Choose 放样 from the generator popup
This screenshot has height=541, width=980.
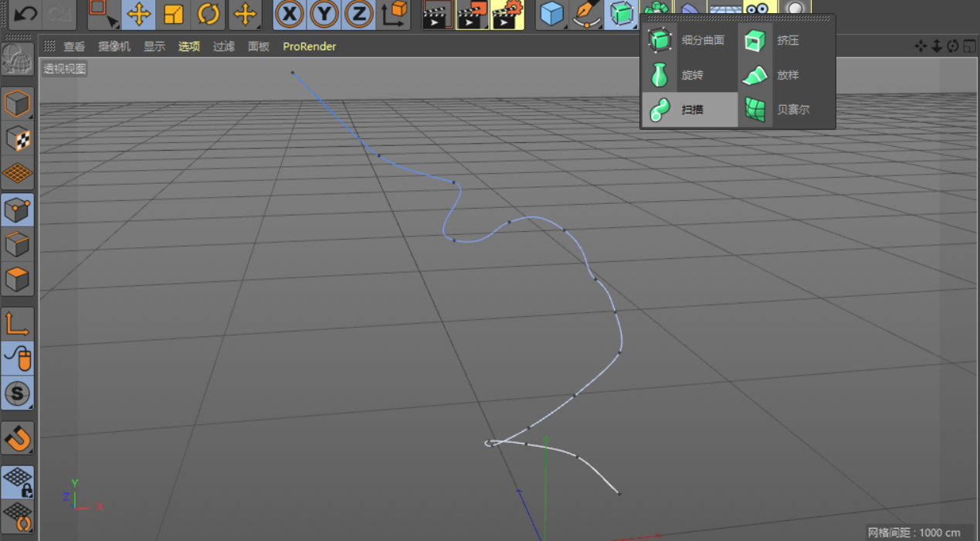click(788, 75)
